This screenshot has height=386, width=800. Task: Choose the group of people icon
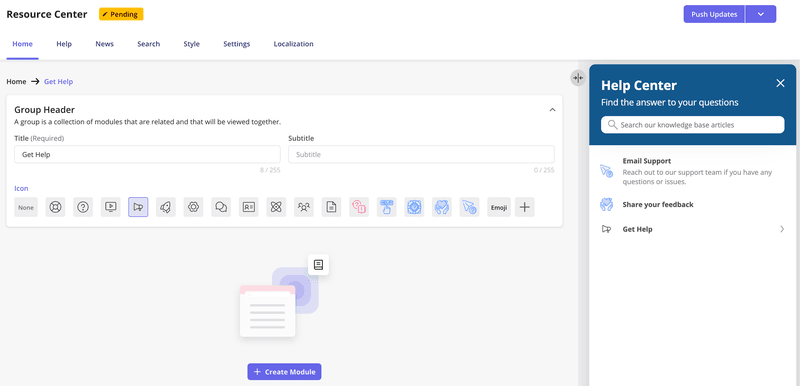coord(304,207)
